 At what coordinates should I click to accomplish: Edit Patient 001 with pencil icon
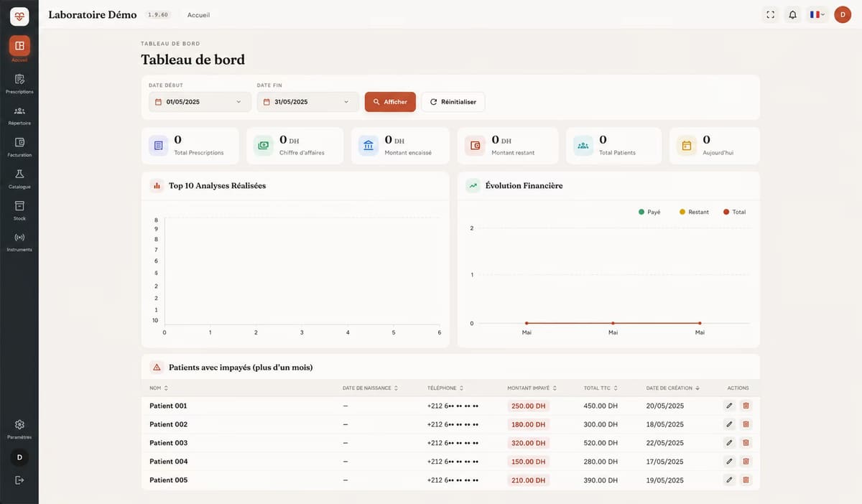coord(729,406)
